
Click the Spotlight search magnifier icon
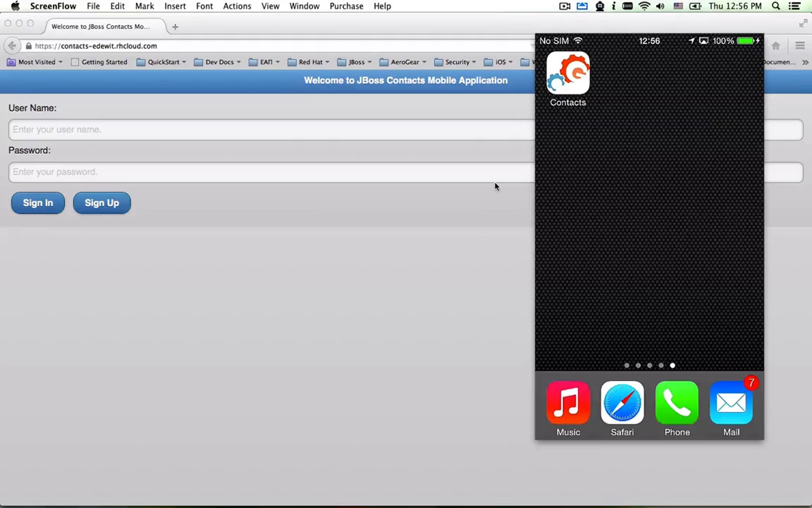(x=776, y=6)
